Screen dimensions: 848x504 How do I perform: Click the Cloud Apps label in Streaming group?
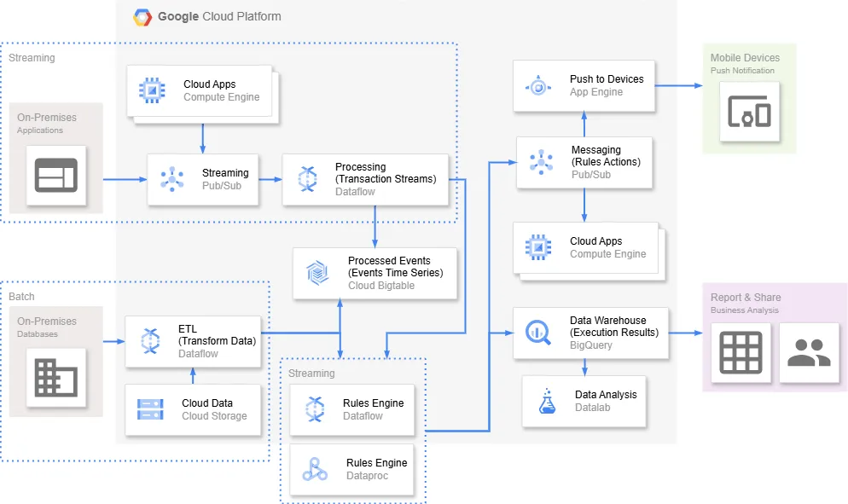click(x=209, y=84)
